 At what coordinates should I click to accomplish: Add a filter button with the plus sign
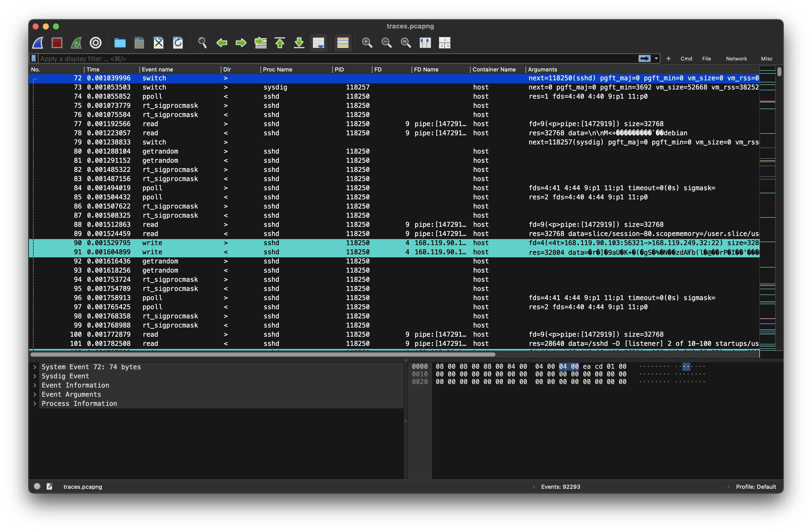(668, 58)
